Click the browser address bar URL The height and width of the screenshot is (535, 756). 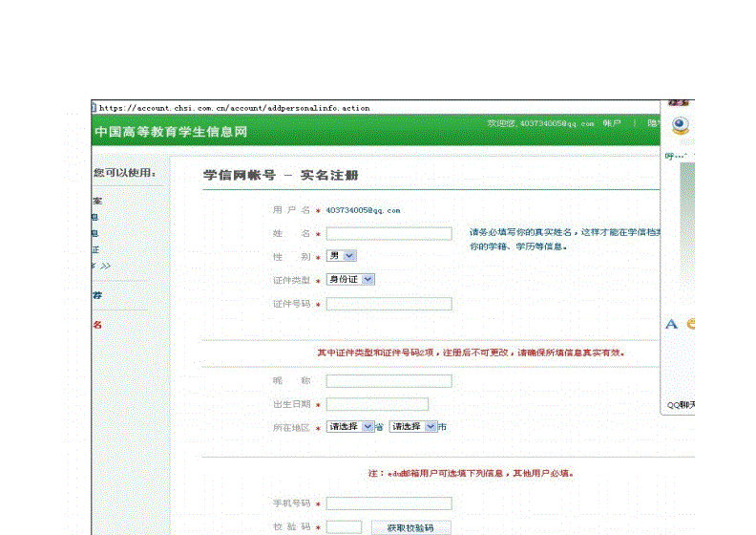tap(235, 108)
